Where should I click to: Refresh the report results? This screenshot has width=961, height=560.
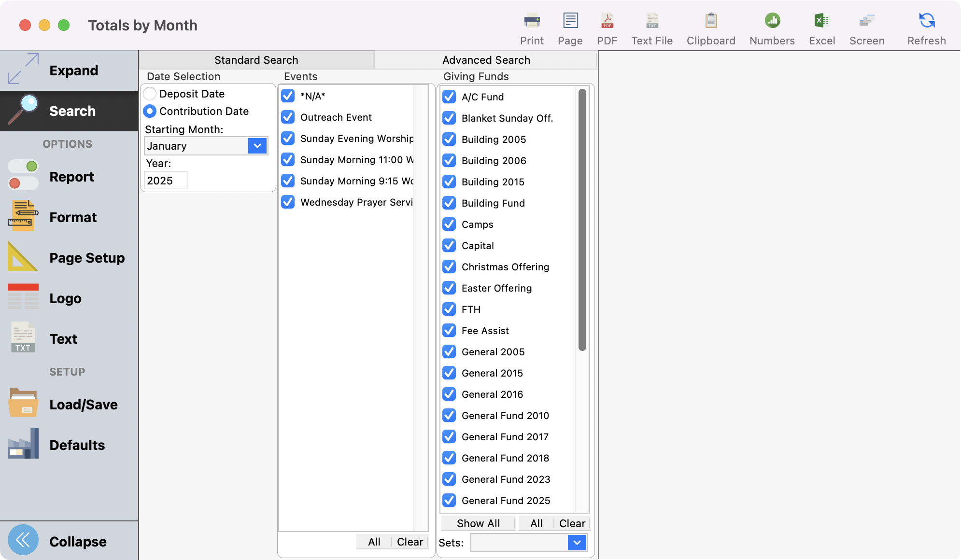pyautogui.click(x=926, y=21)
